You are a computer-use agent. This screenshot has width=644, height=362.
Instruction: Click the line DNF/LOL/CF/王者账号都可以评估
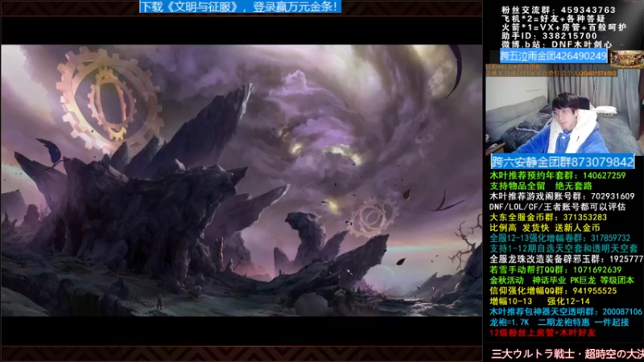pos(557,207)
